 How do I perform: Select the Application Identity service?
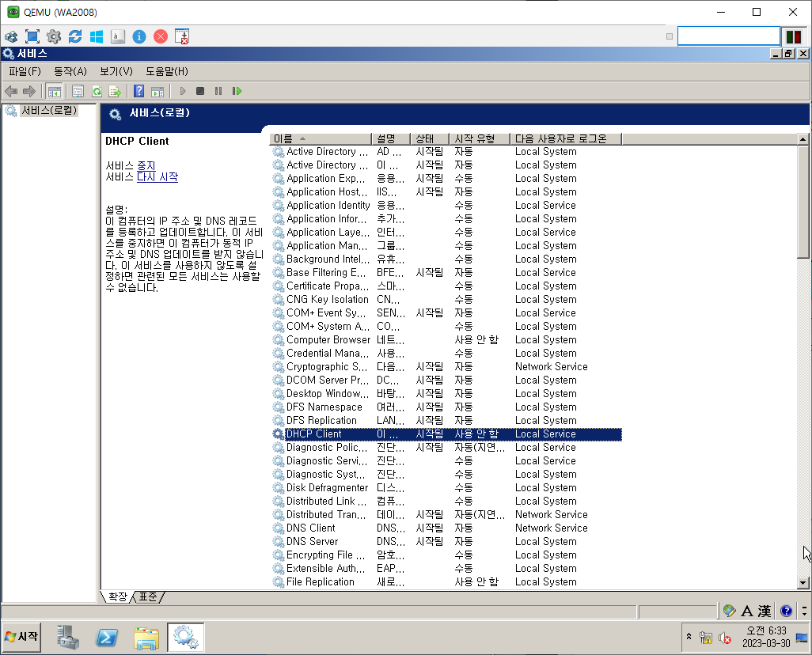point(446,205)
